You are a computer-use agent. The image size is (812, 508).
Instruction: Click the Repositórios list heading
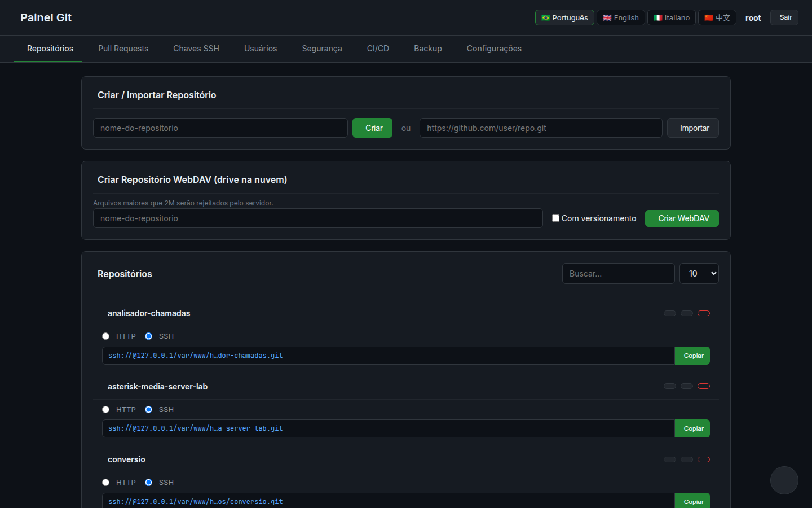pyautogui.click(x=125, y=274)
